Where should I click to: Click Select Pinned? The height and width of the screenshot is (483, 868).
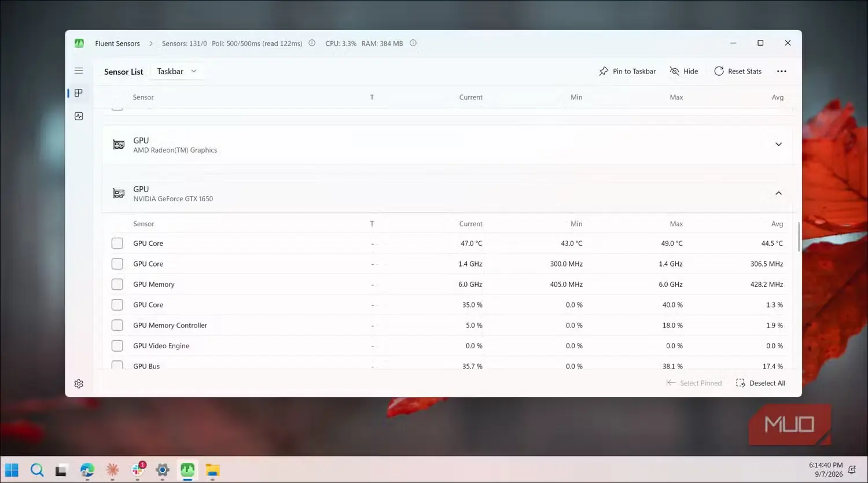click(x=694, y=383)
